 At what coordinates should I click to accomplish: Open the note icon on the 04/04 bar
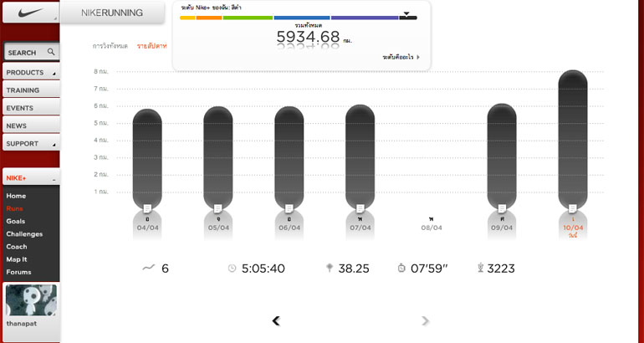(x=147, y=207)
